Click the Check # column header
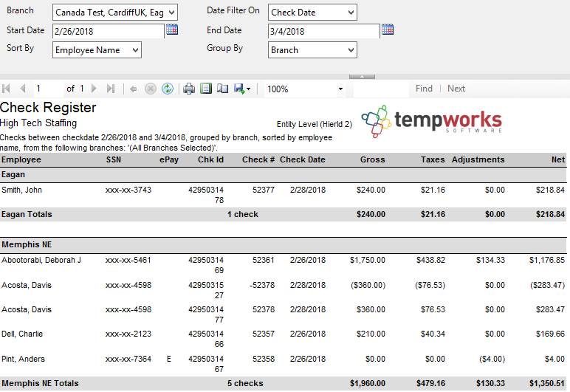570x392 pixels. [258, 160]
